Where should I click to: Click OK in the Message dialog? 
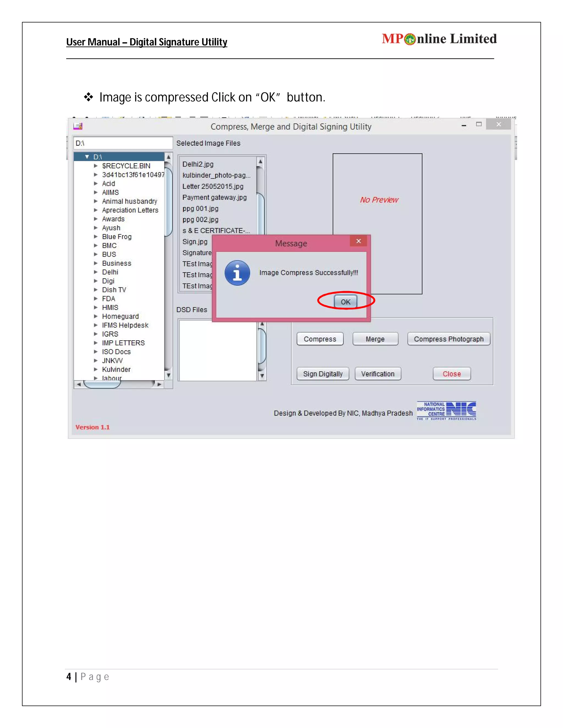(346, 302)
